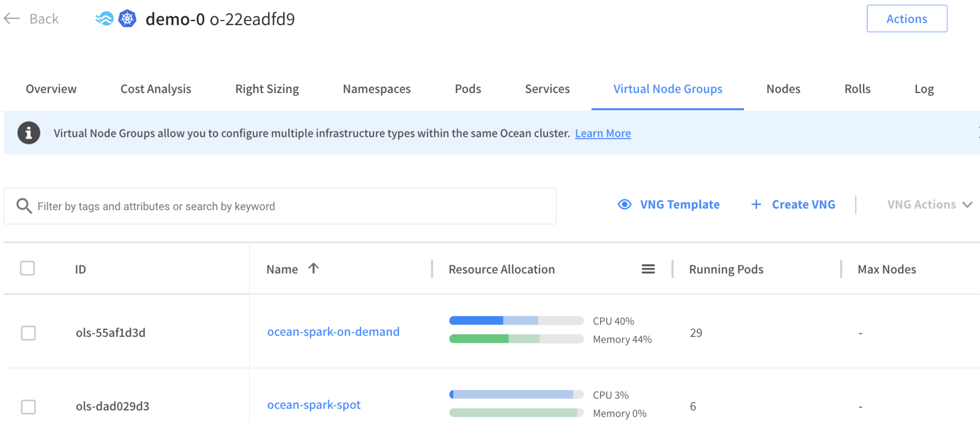Open the Actions menu button
Screen dimensions: 980x423
(x=907, y=19)
